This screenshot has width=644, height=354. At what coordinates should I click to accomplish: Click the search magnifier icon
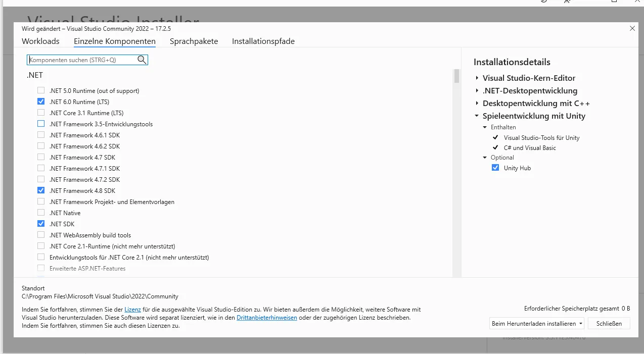(x=142, y=60)
